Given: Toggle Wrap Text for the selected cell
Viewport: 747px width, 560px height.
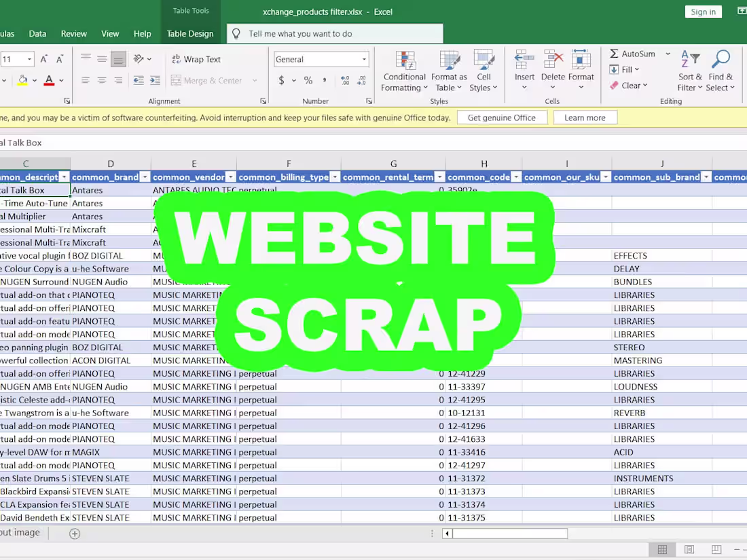Looking at the screenshot, I should click(x=196, y=59).
